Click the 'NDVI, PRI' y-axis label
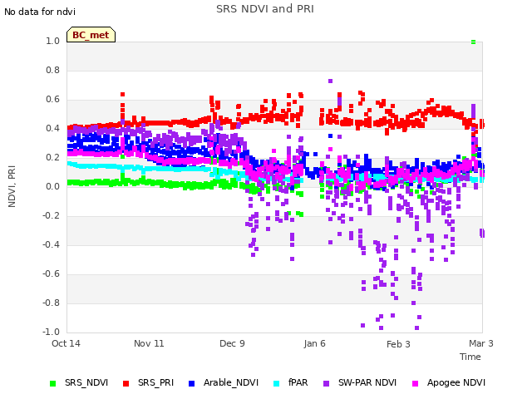532x399 pixels. (x=12, y=186)
